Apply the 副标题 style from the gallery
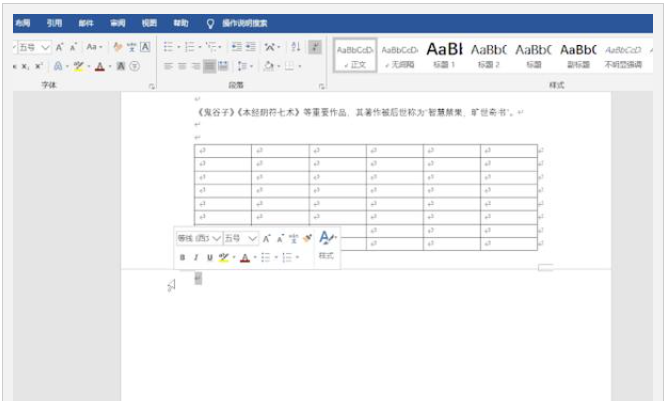 [x=578, y=53]
